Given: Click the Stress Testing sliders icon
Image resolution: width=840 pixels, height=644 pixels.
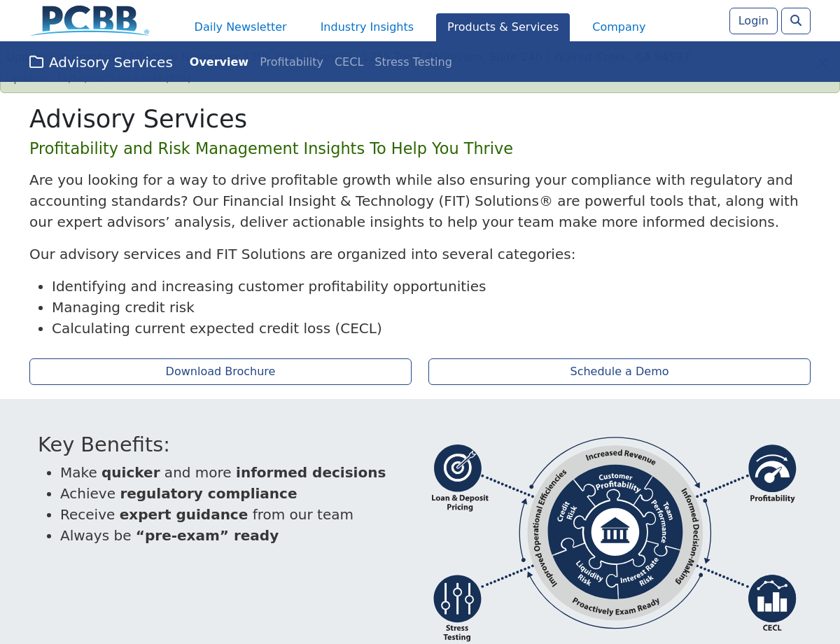Looking at the screenshot, I should pyautogui.click(x=457, y=598).
